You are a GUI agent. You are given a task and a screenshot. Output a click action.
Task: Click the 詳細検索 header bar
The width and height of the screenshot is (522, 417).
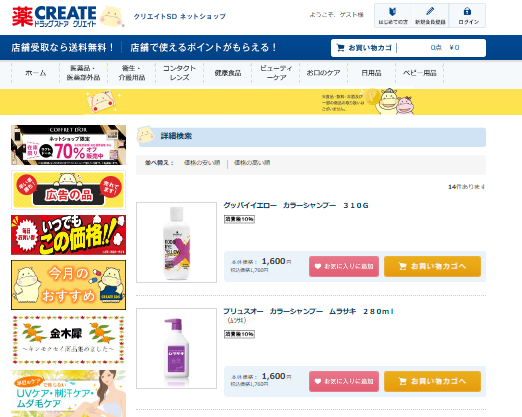click(311, 137)
